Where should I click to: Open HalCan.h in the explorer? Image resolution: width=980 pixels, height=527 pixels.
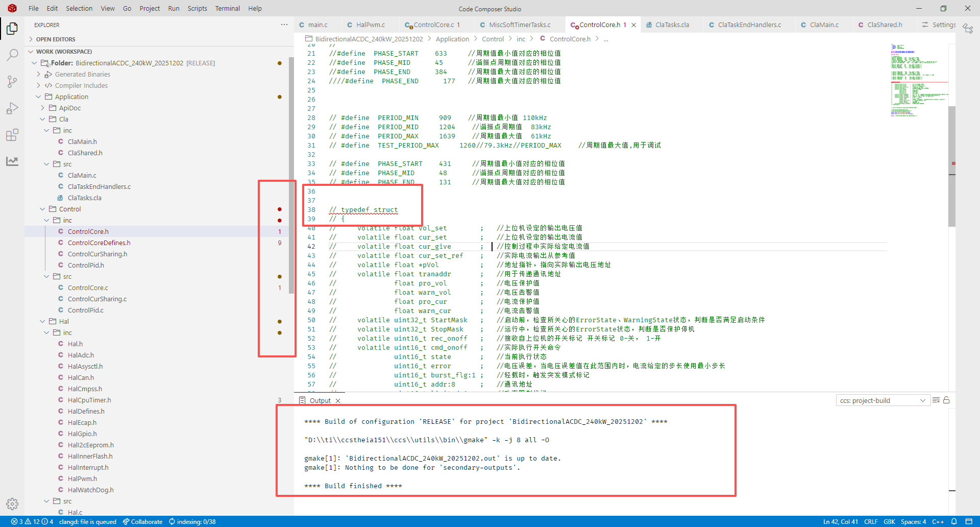click(81, 377)
